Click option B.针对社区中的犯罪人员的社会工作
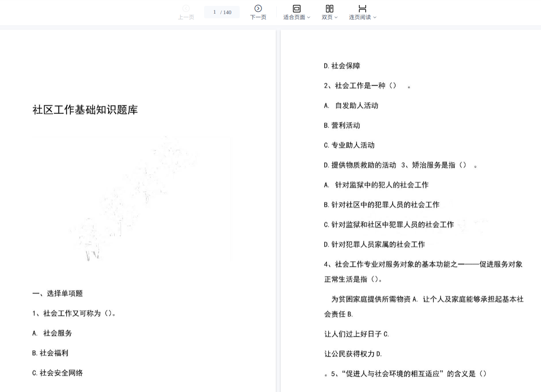 tap(382, 205)
